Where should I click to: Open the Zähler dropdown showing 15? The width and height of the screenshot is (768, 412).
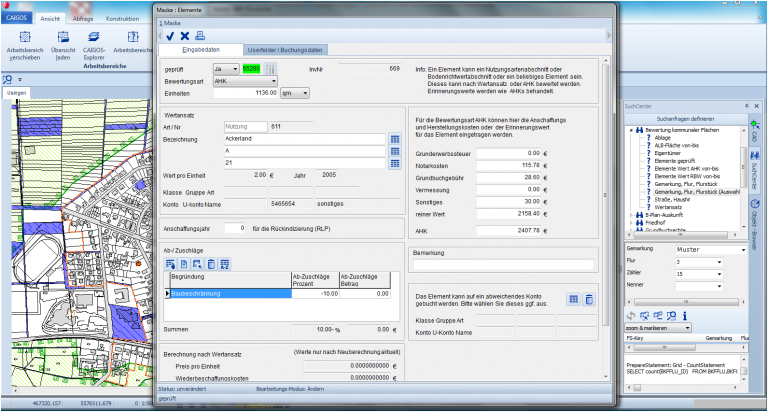point(719,274)
